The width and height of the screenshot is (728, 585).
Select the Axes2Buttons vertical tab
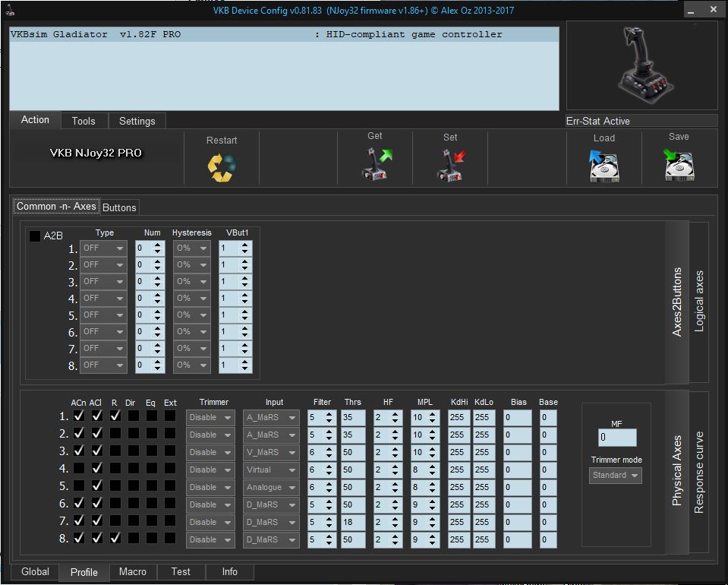click(x=677, y=302)
